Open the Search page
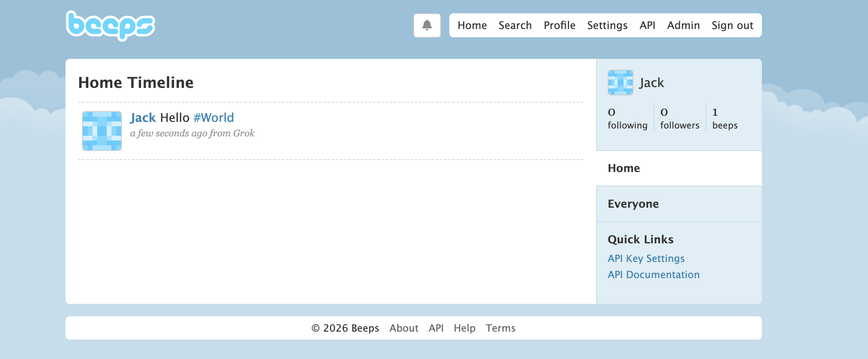 point(515,25)
